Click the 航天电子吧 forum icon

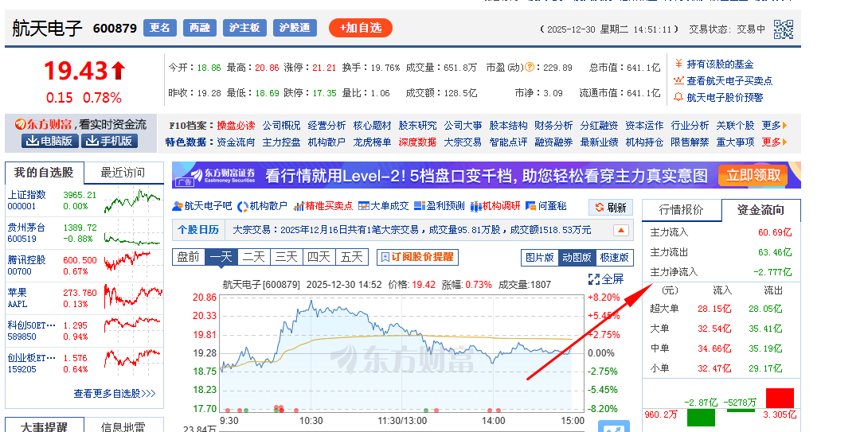click(177, 206)
